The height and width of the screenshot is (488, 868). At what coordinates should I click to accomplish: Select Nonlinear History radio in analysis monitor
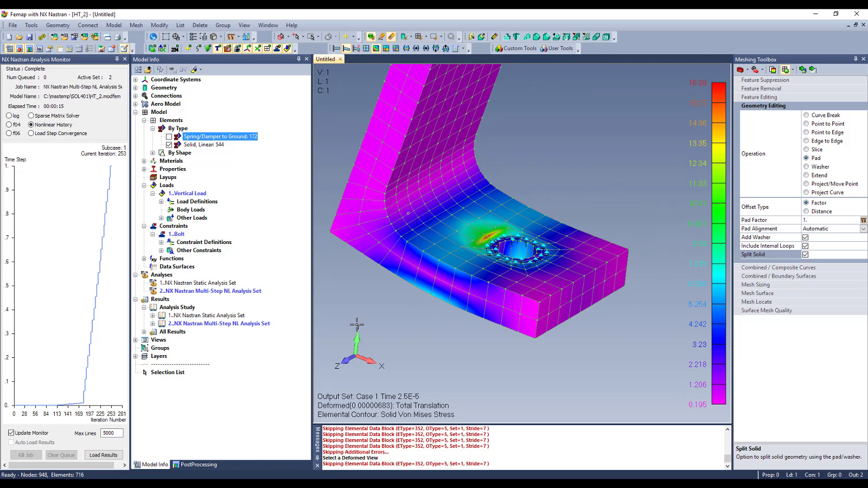(30, 124)
